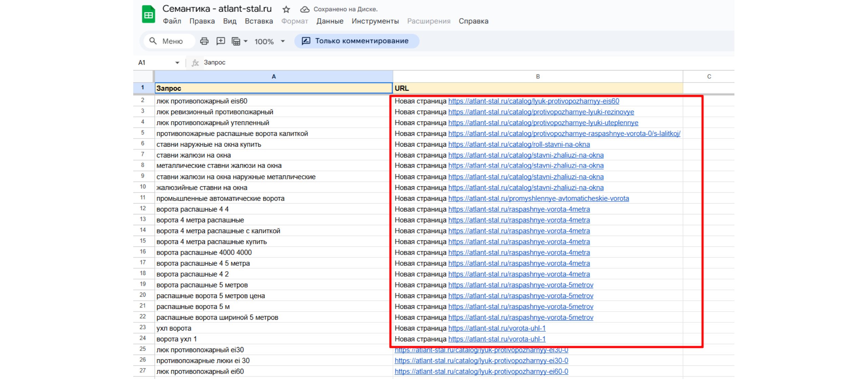This screenshot has width=868, height=383.
Task: Click the Только комментирование button
Action: point(357,41)
